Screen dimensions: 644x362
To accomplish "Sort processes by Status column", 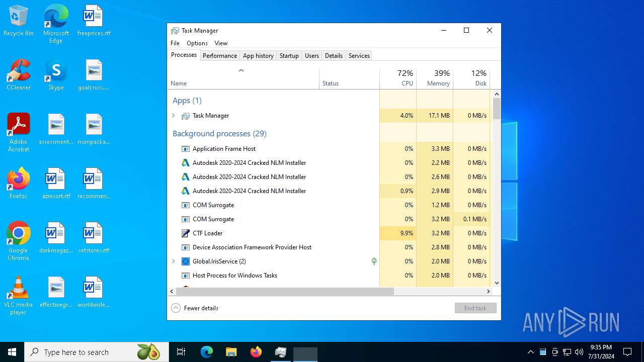I will [349, 78].
